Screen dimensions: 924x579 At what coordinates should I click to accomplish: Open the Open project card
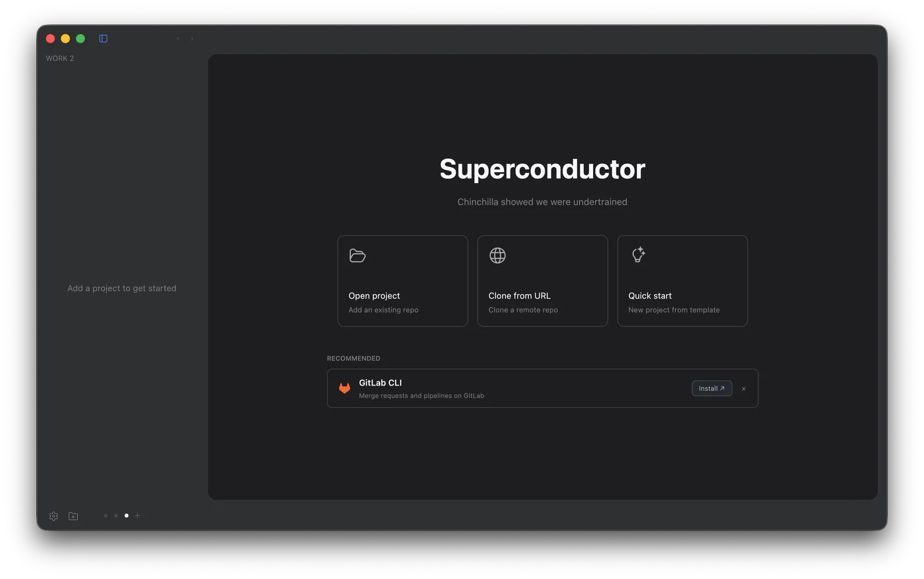[403, 281]
